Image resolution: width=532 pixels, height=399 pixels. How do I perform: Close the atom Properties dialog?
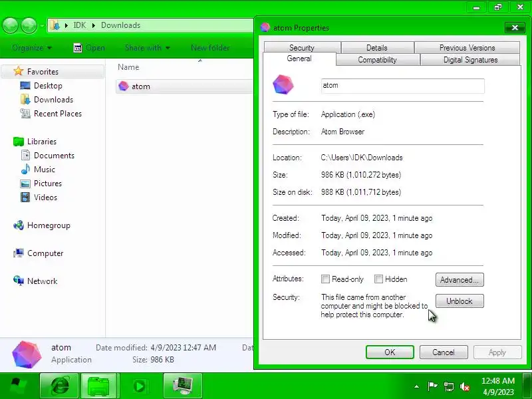pos(515,28)
